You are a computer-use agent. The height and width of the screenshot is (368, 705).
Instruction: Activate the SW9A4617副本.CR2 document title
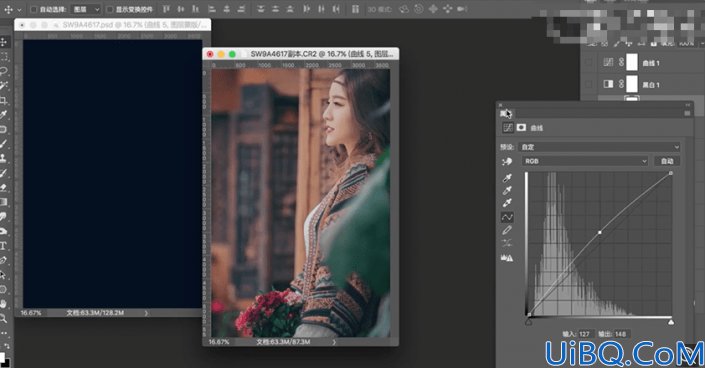[322, 54]
